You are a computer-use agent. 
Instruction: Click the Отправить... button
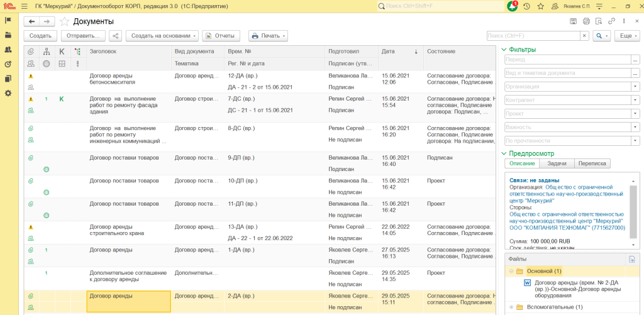84,36
